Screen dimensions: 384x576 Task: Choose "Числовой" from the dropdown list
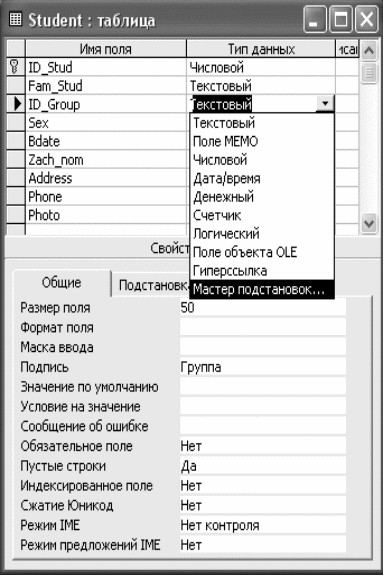coord(262,160)
